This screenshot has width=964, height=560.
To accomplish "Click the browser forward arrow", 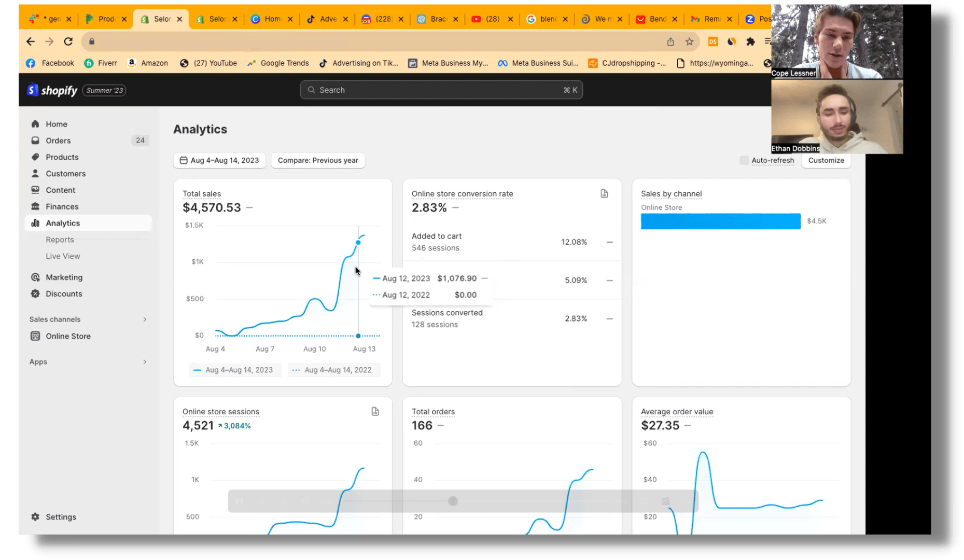I will (x=49, y=41).
